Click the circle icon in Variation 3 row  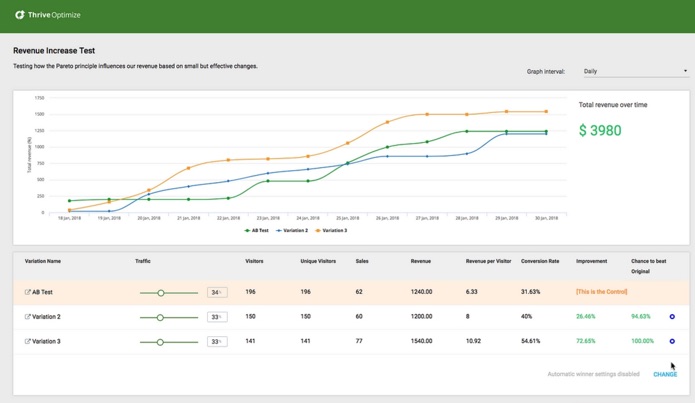click(672, 341)
